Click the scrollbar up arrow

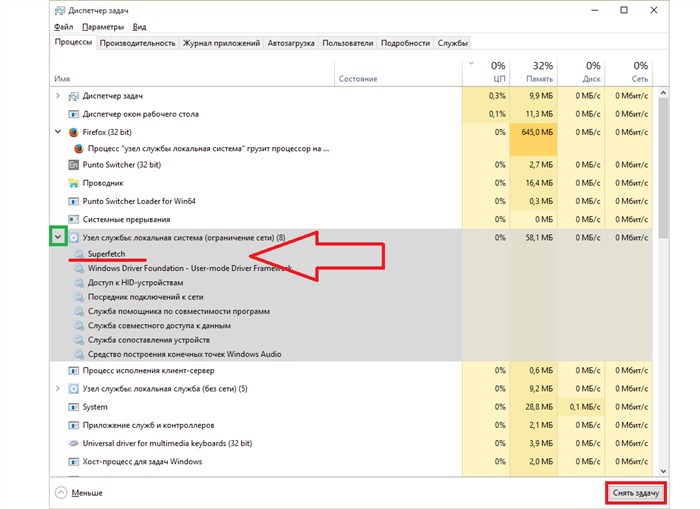pos(663,93)
